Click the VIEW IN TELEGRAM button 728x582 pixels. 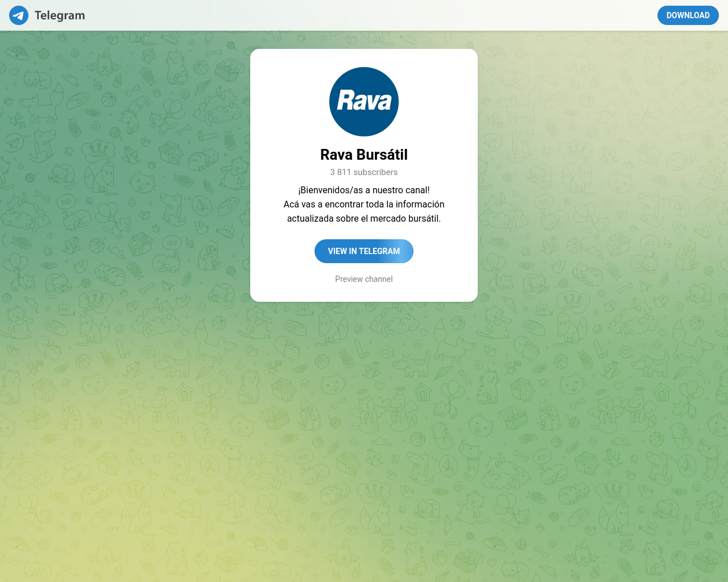pyautogui.click(x=364, y=251)
